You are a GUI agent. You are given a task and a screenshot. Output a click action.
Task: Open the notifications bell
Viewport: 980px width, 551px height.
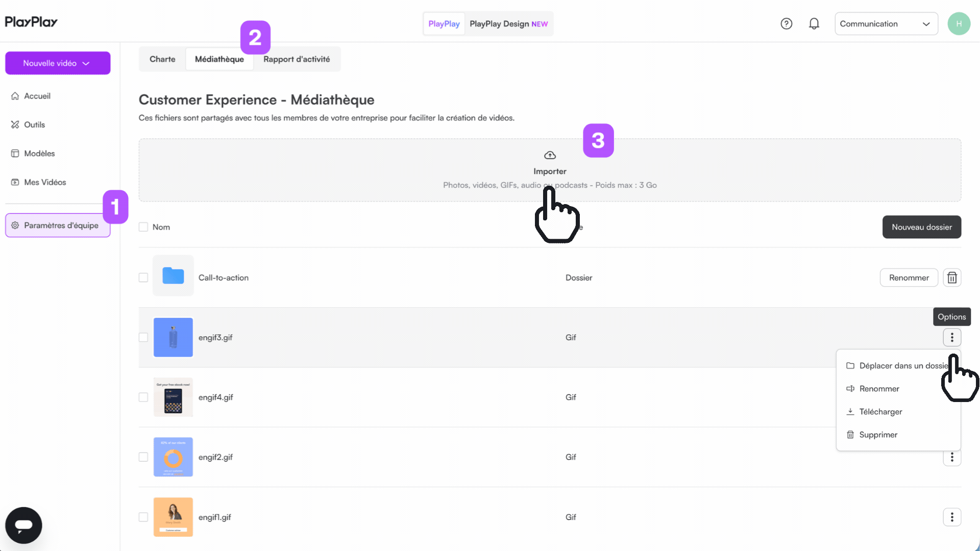point(814,23)
